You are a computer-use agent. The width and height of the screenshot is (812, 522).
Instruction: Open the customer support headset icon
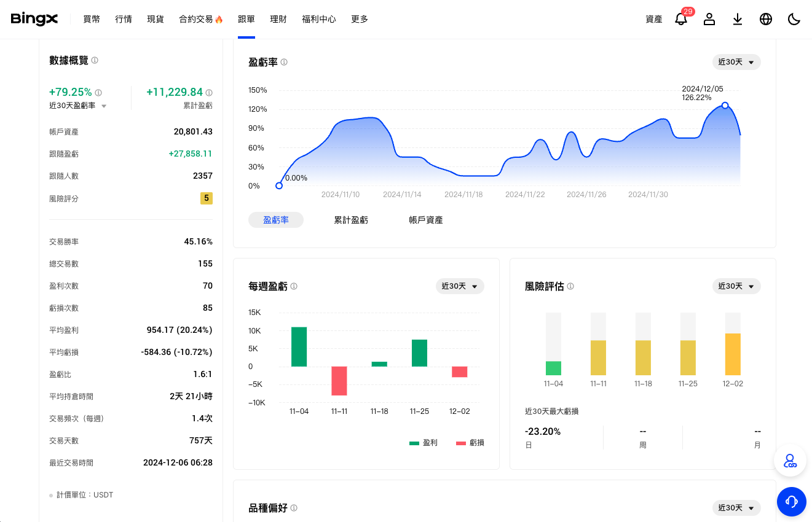(x=792, y=502)
